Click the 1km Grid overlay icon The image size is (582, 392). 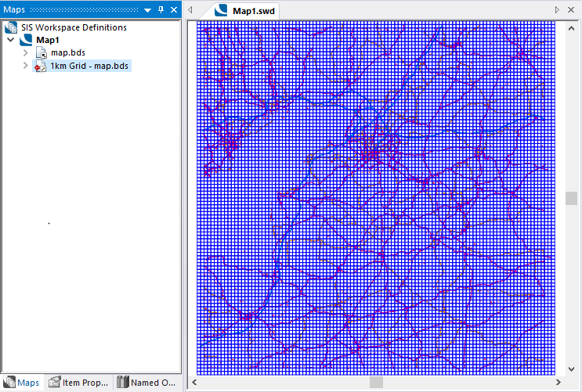click(x=41, y=67)
